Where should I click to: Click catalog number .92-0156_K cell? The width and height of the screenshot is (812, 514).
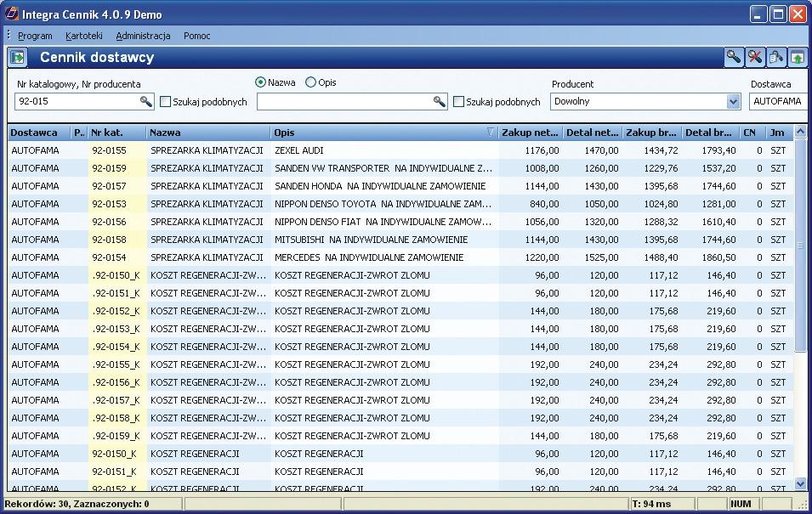coord(116,382)
